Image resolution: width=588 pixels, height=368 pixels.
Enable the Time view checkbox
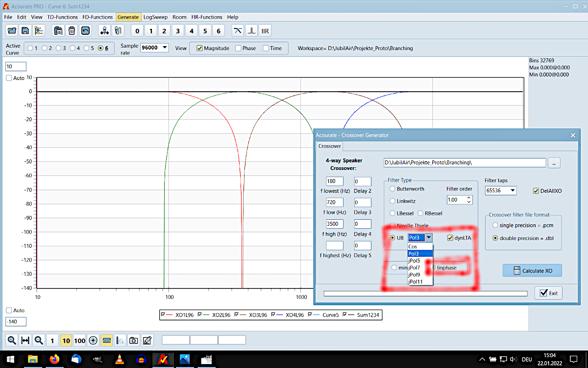pos(266,48)
